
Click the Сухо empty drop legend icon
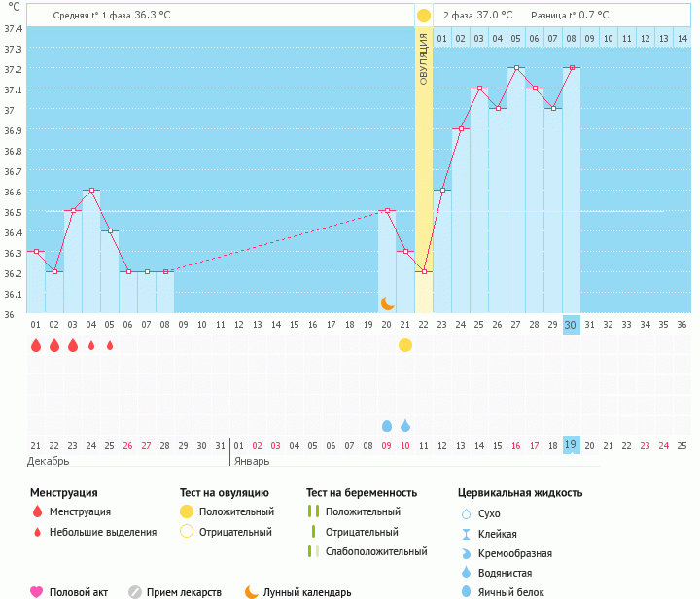click(x=466, y=513)
